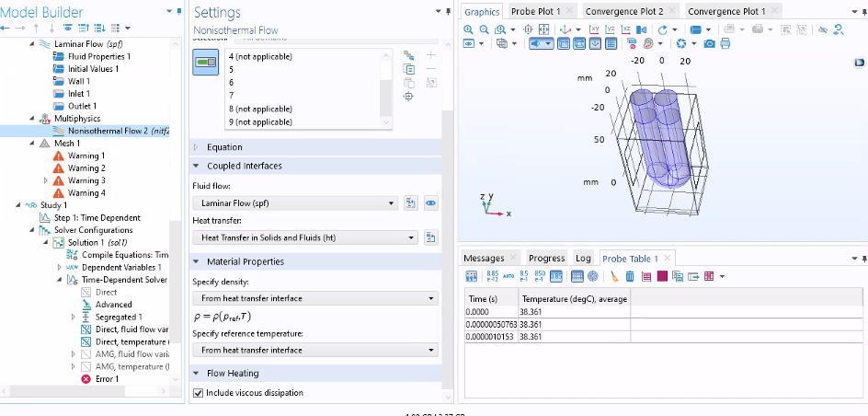Delete the probe table with trash icon
The height and width of the screenshot is (416, 868).
630,276
